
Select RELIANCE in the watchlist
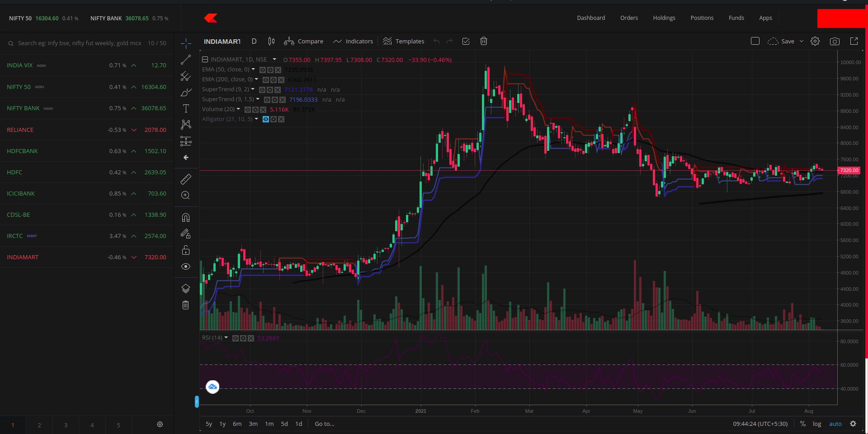click(86, 130)
